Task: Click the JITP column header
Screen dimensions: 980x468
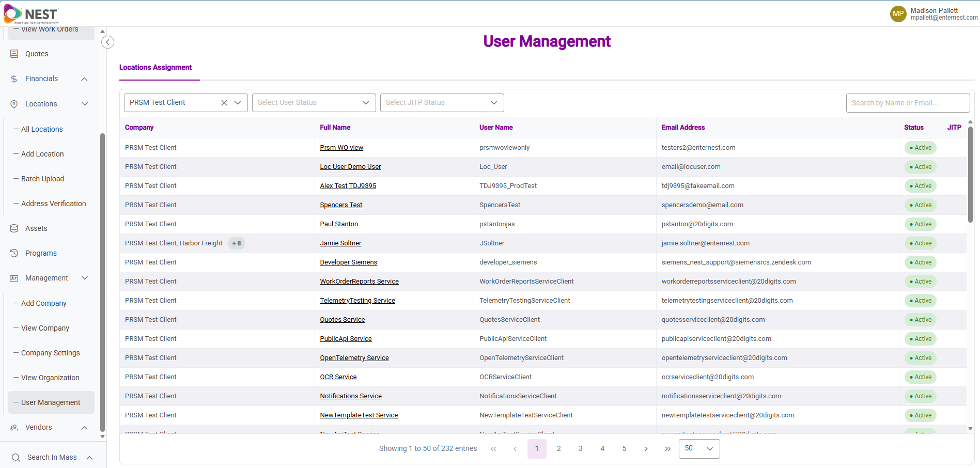Action: coord(954,128)
